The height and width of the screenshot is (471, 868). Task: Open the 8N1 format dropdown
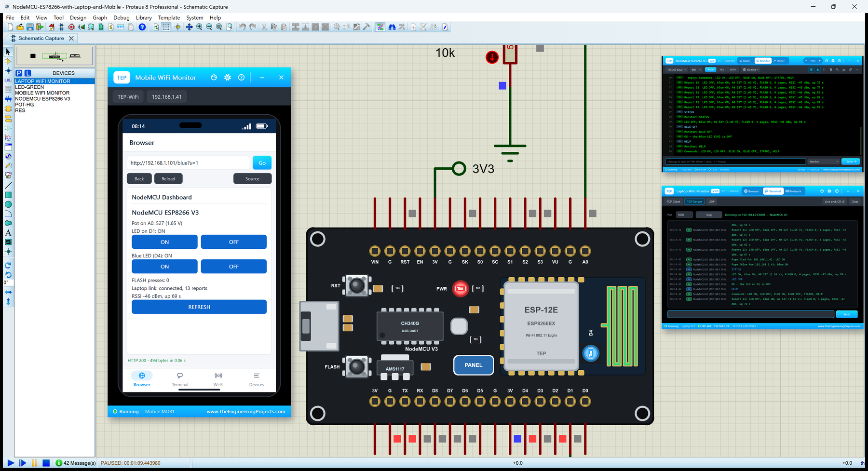pyautogui.click(x=697, y=69)
